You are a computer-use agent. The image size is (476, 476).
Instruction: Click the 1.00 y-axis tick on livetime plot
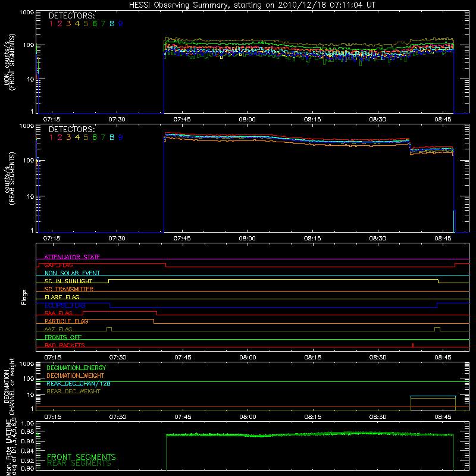coord(27,424)
